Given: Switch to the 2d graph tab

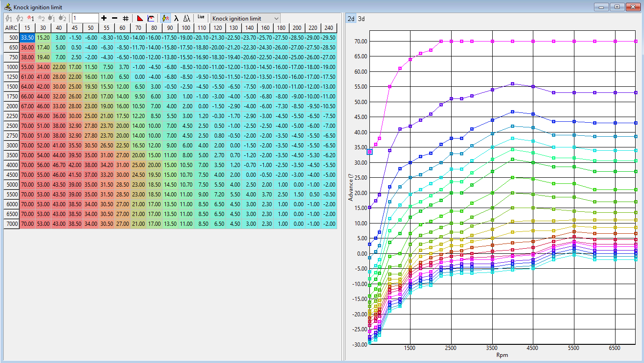Looking at the screenshot, I should pos(351,19).
